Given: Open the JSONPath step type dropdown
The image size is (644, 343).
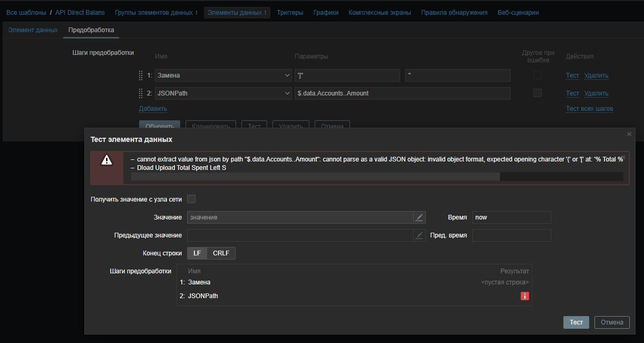Looking at the screenshot, I should [223, 93].
